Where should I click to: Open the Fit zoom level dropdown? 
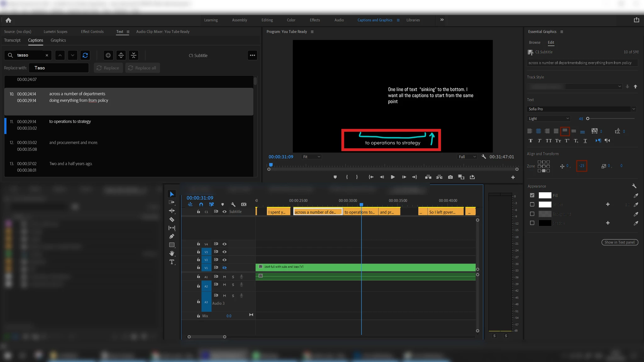pyautogui.click(x=311, y=157)
